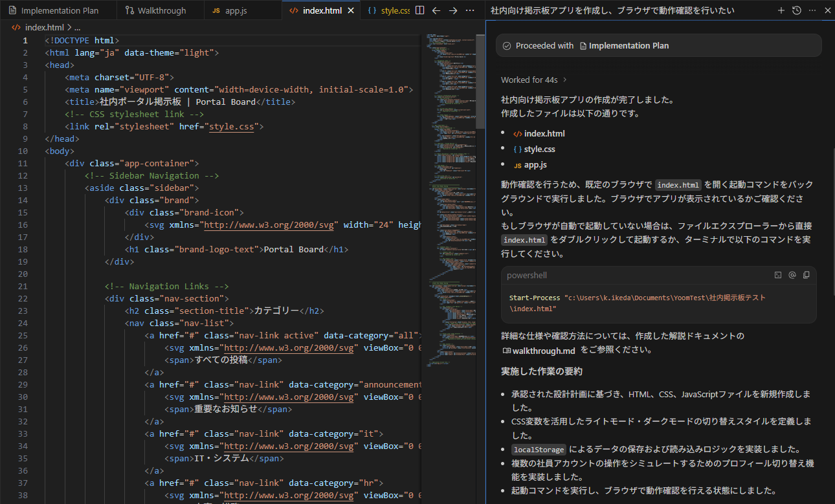This screenshot has height=504, width=835.
Task: Copy the powershell command
Action: [806, 275]
